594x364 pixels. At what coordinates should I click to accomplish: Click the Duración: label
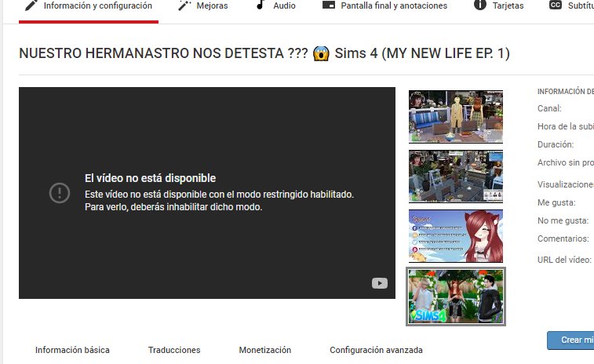(556, 144)
